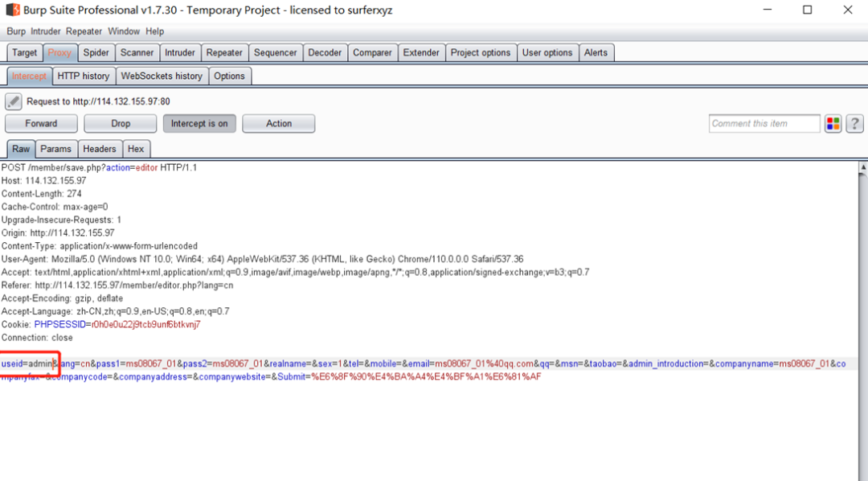
Task: Click the Accept: text/html header line
Action: pos(296,272)
